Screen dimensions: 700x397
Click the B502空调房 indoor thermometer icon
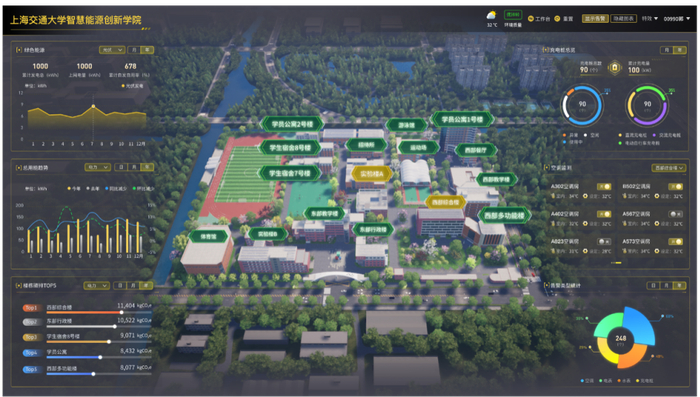(625, 196)
